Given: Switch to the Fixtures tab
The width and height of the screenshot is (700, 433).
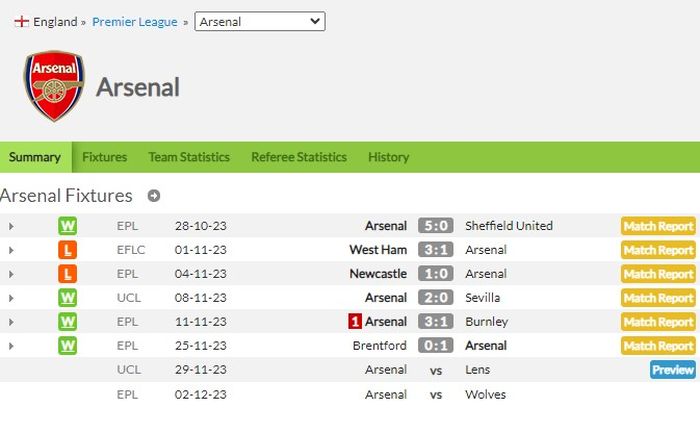Looking at the screenshot, I should pyautogui.click(x=104, y=157).
